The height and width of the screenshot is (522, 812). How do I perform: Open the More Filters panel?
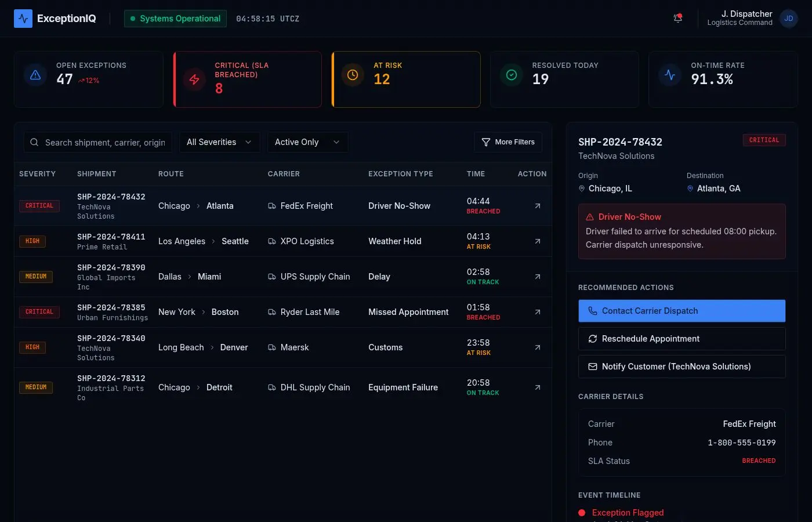(x=508, y=142)
